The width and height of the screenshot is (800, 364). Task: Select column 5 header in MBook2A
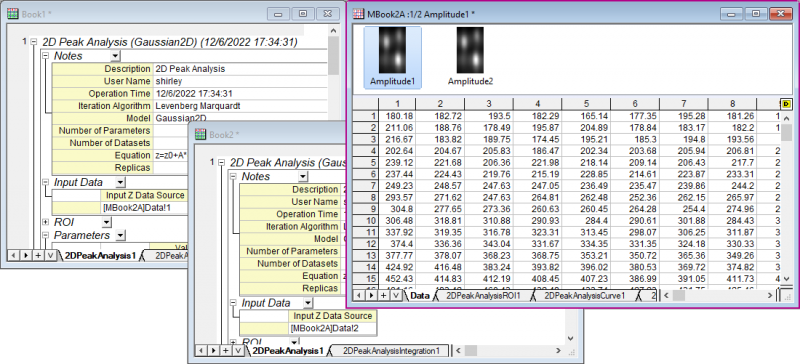[x=587, y=104]
